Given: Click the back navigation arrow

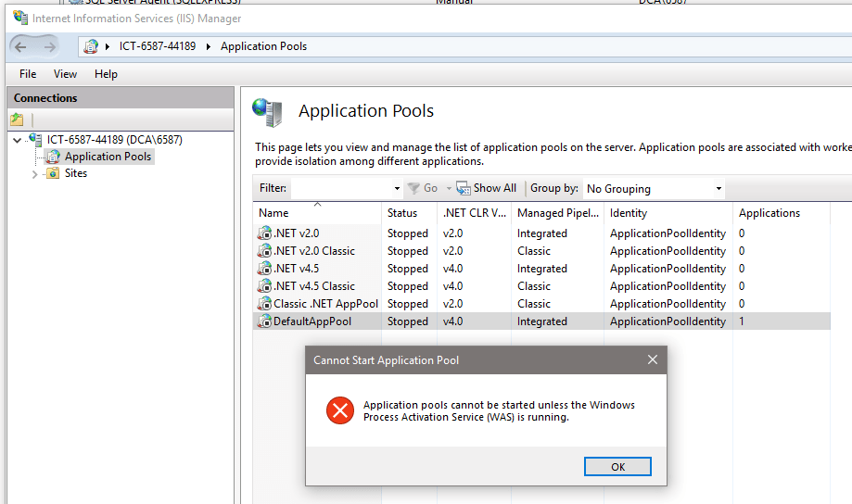Looking at the screenshot, I should 20,46.
